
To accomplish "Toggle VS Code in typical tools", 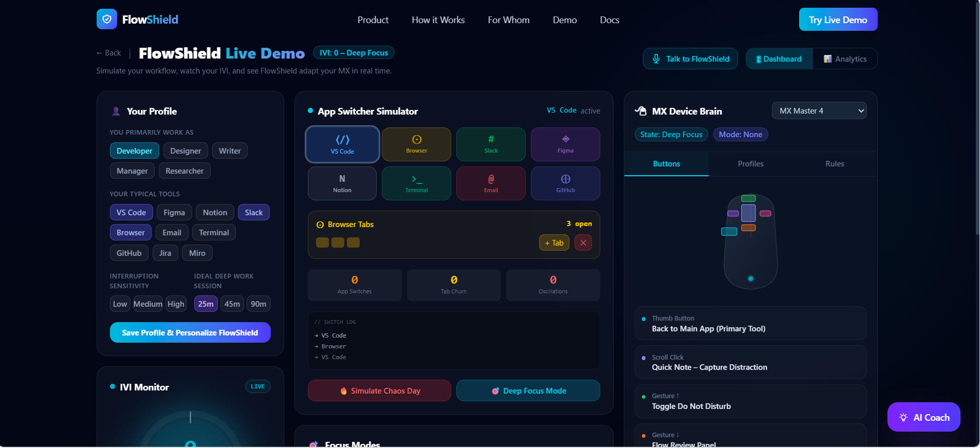I will (131, 212).
